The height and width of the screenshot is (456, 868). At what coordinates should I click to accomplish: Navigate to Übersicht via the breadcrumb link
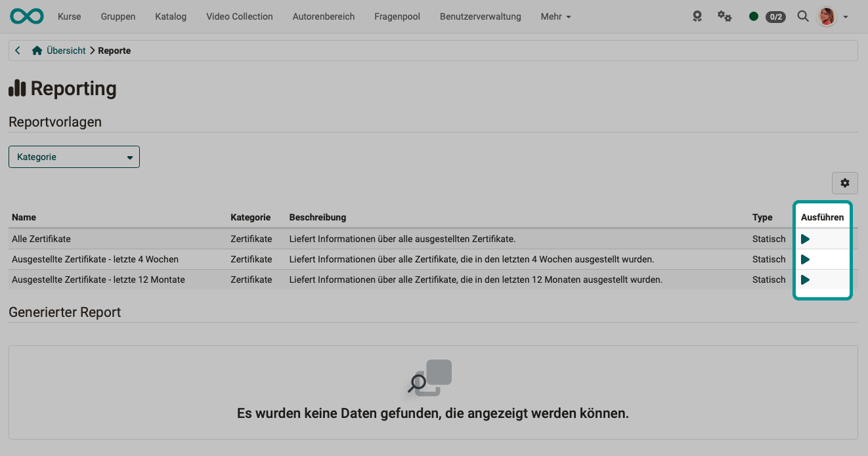[68, 50]
